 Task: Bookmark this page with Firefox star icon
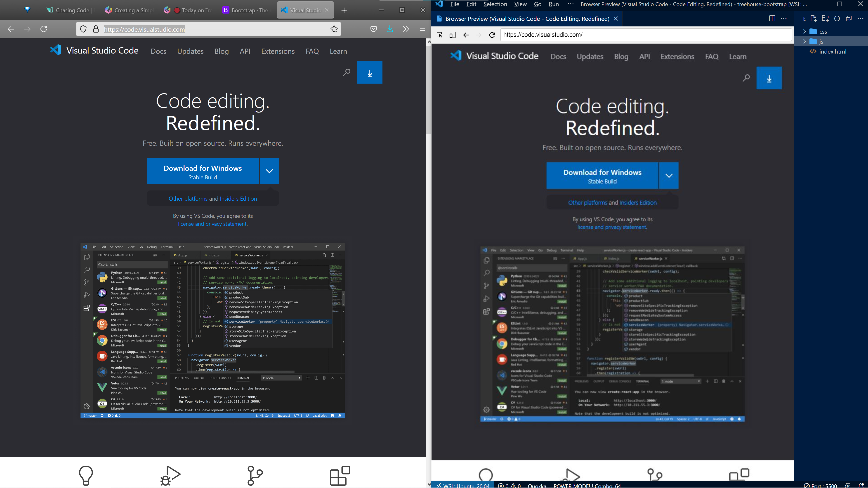[x=334, y=29]
